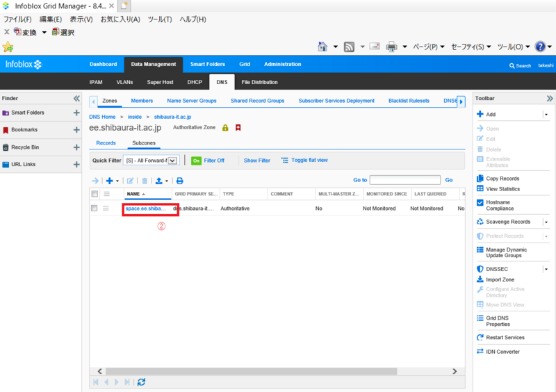
Task: Switch to the IPAM tab
Action: 96,82
